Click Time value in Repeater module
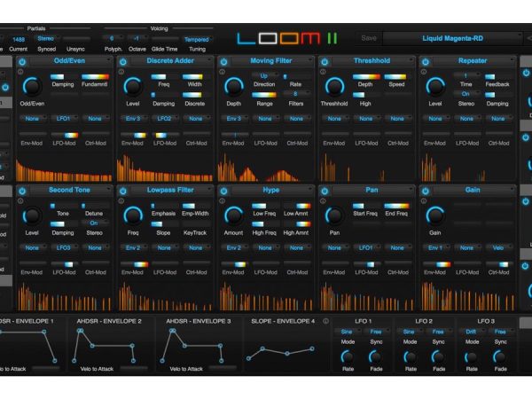Image resolution: width=532 pixels, height=399 pixels. pos(465,75)
